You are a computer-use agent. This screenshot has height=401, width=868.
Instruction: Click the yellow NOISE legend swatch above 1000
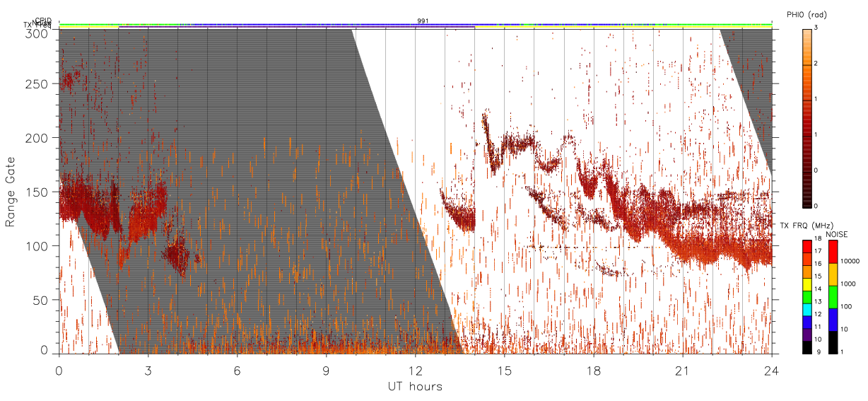(833, 274)
